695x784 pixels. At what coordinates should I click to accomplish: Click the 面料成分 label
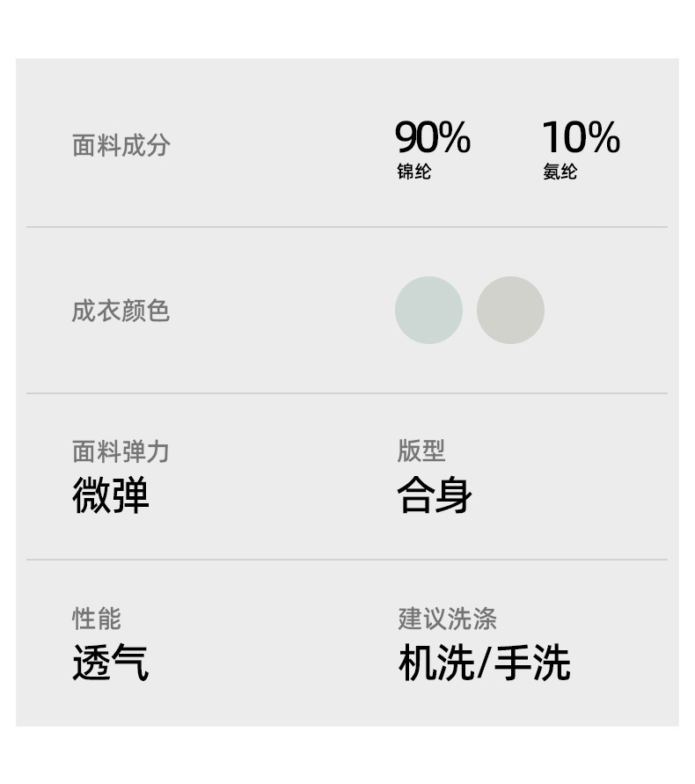[x=121, y=145]
